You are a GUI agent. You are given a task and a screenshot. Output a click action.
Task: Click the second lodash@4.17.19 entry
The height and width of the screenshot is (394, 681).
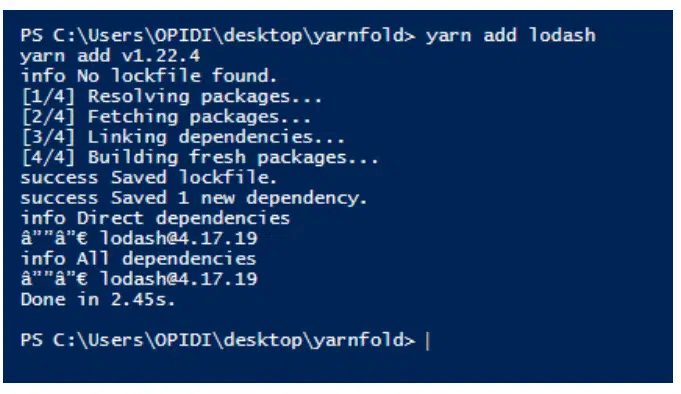[179, 279]
